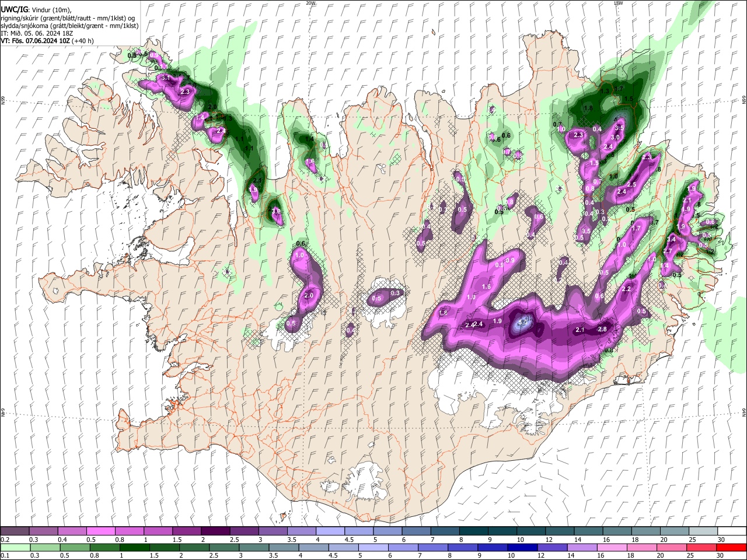The image size is (747, 560).
Task: Click the 20W longitude label at the top
Action: click(310, 3)
